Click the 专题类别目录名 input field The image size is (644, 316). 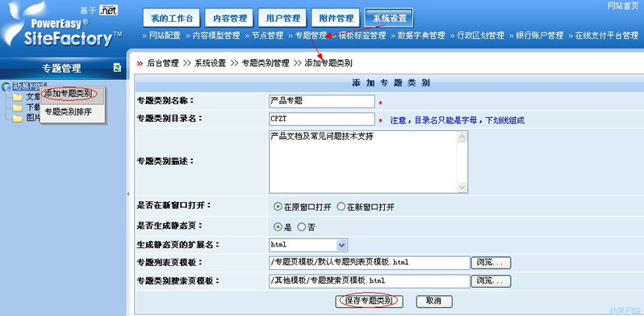321,119
